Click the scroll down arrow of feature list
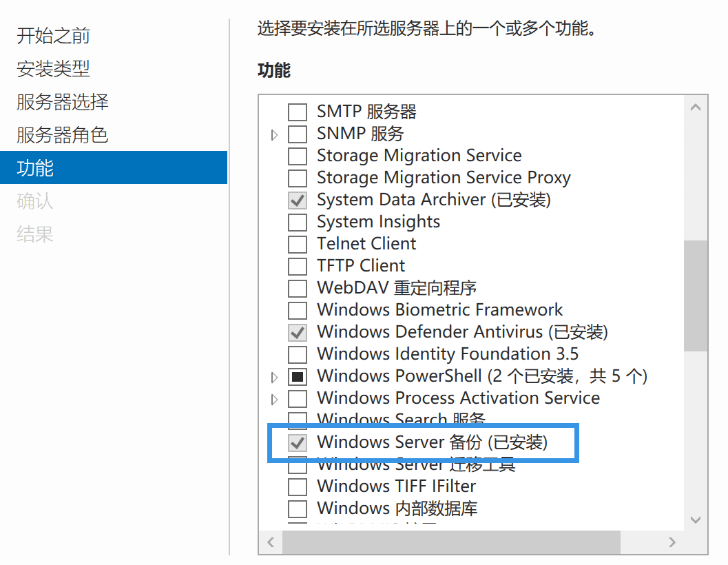728x565 pixels. pyautogui.click(x=695, y=520)
